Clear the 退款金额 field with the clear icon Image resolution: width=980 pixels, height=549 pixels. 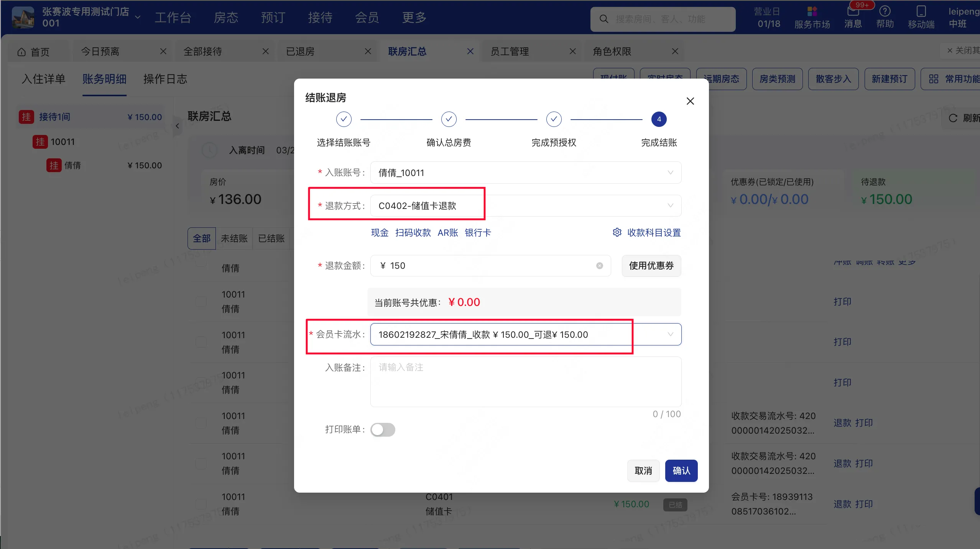[x=600, y=266]
